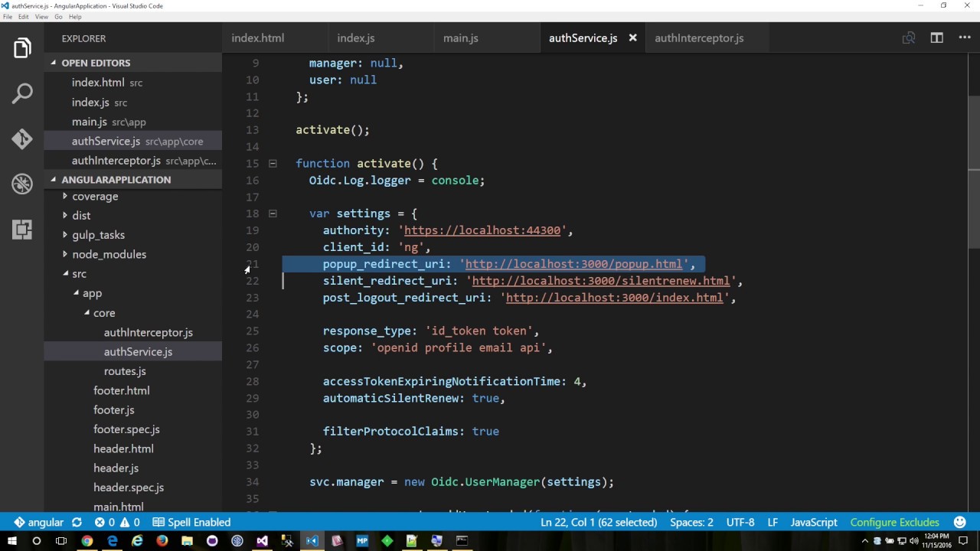
Task: Open authInterceptor.js in file tree
Action: 148,332
